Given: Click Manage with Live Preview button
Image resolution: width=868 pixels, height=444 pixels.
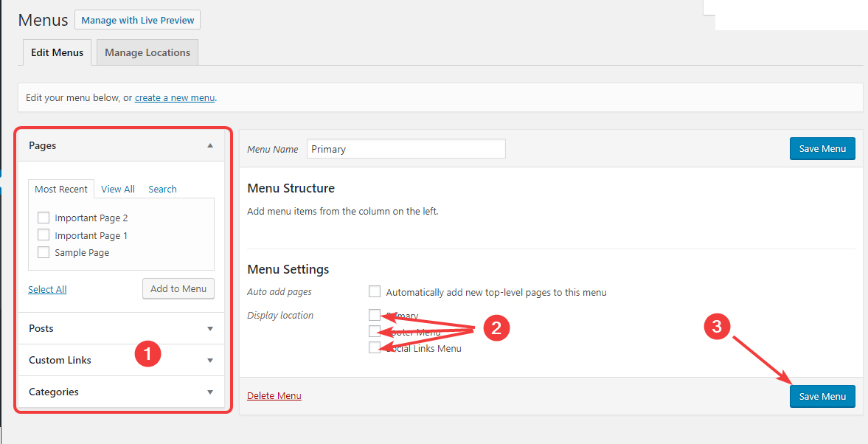Looking at the screenshot, I should coord(138,20).
